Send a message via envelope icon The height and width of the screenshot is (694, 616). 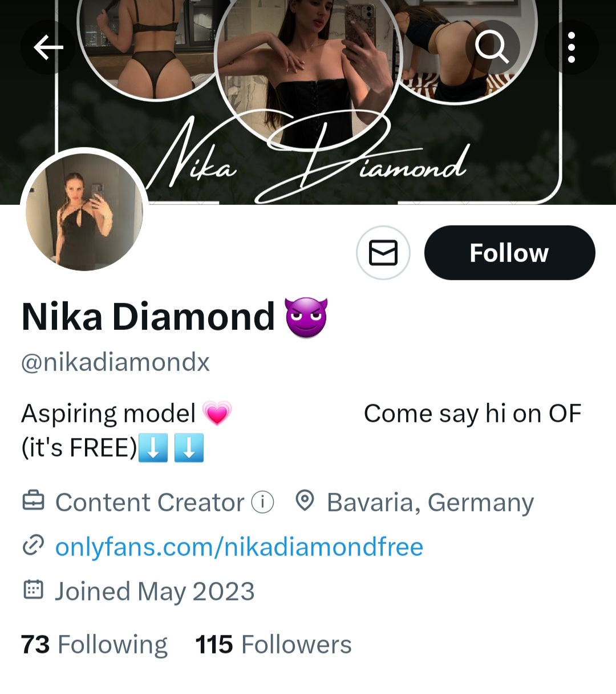383,253
